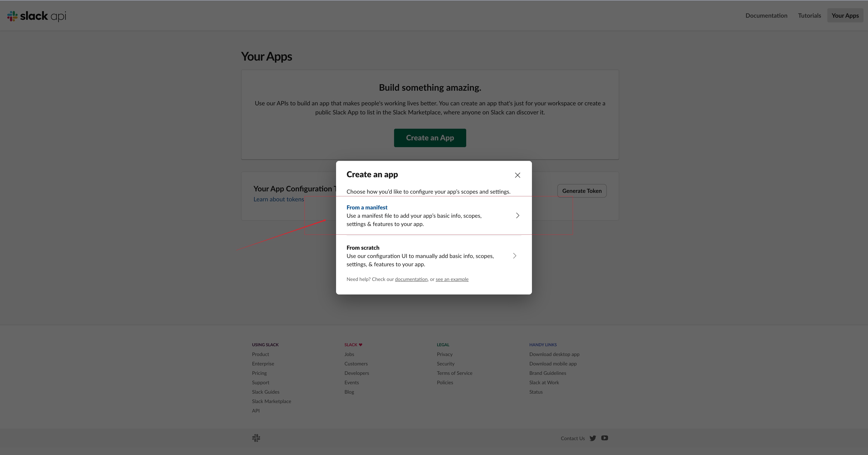Open Download desktop app link
868x455 pixels.
pyautogui.click(x=554, y=354)
